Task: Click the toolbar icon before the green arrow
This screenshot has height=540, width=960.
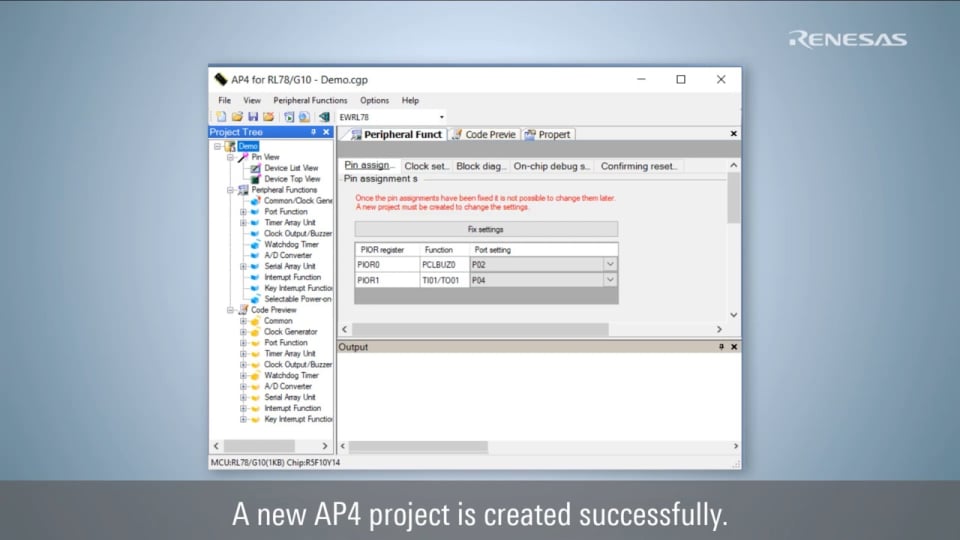Action: [304, 116]
